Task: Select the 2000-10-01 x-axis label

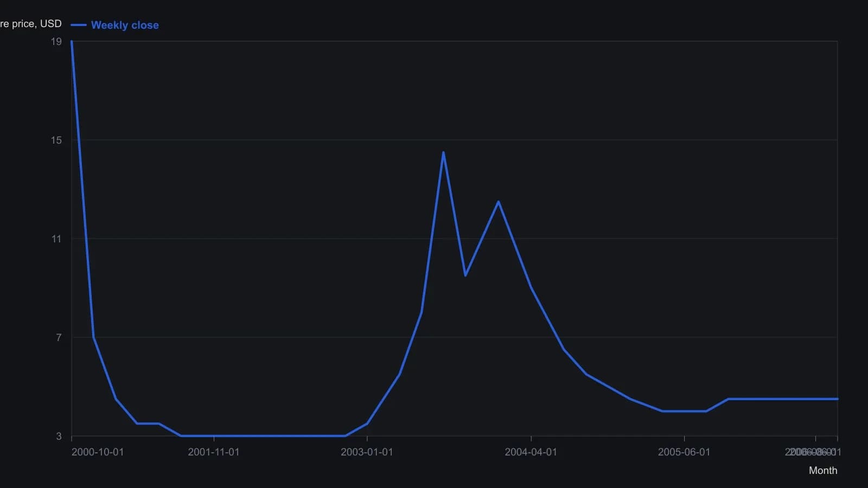Action: point(98,452)
